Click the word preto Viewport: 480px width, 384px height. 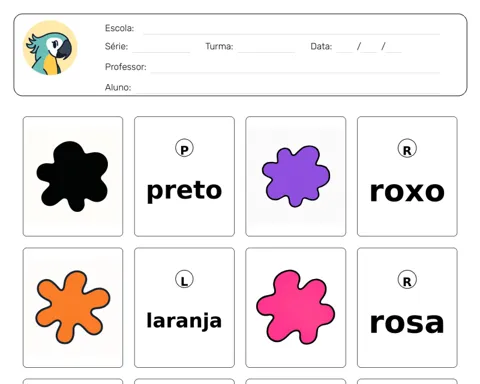pyautogui.click(x=184, y=191)
